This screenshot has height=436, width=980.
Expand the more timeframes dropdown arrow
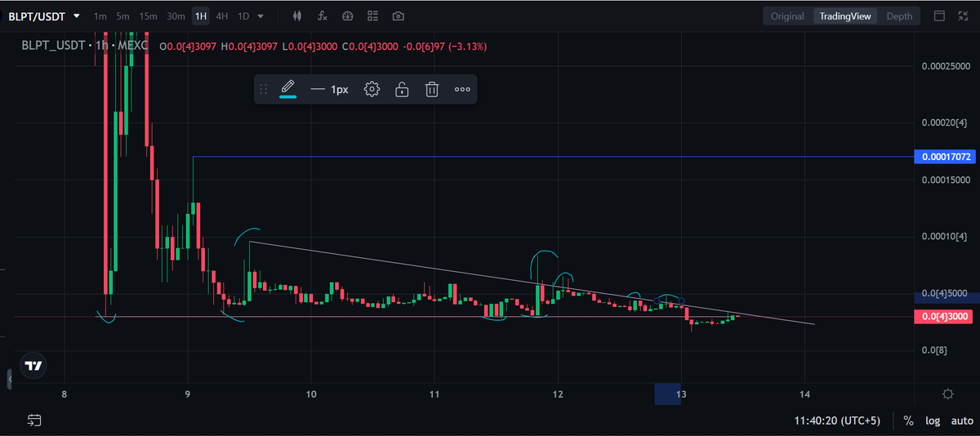coord(261,16)
